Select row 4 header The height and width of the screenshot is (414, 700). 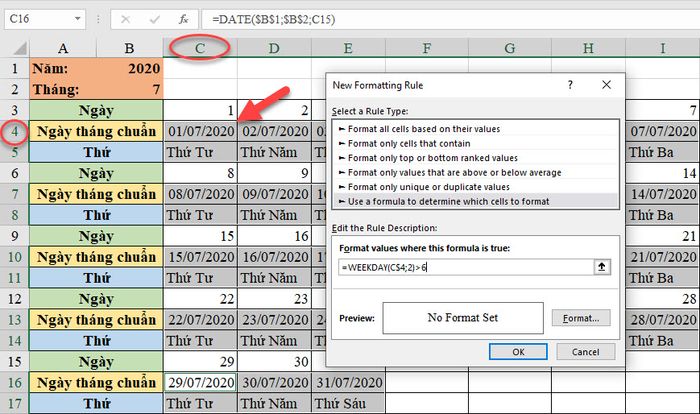(x=15, y=132)
